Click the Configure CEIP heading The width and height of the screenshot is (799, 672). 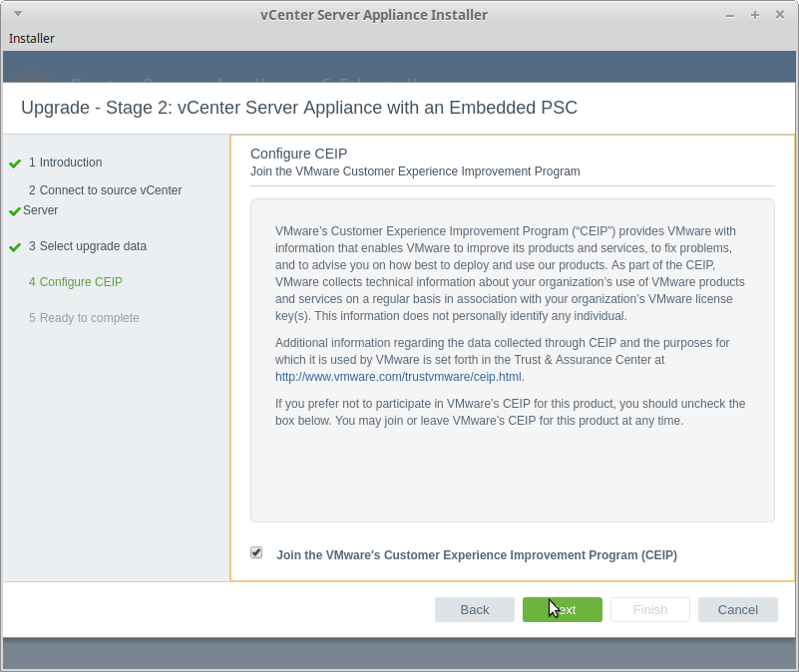tap(298, 154)
